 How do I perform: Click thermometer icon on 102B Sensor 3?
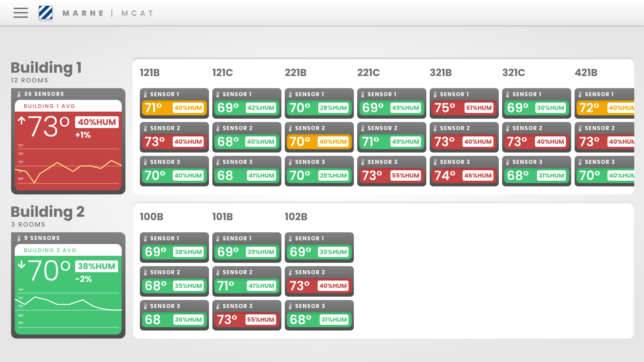tap(290, 306)
